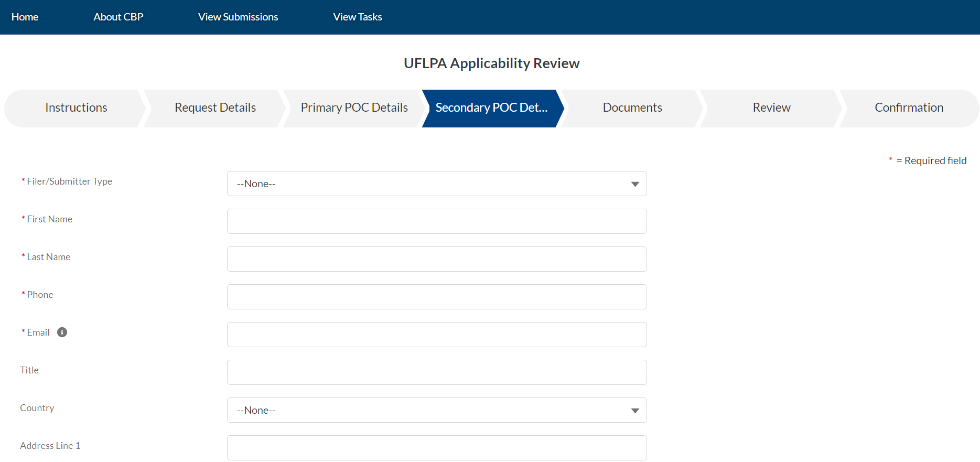Expand the Country dropdown list
The image size is (980, 462).
(x=436, y=410)
